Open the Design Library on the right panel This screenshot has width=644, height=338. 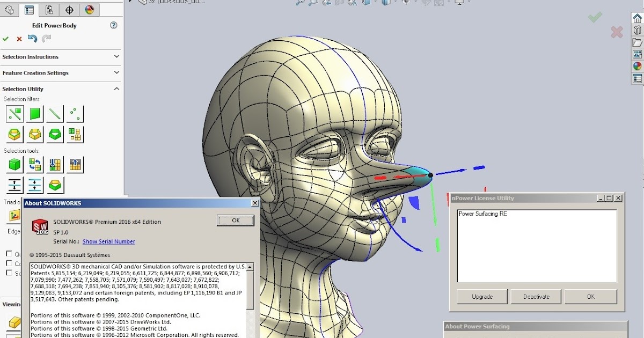pos(637,31)
